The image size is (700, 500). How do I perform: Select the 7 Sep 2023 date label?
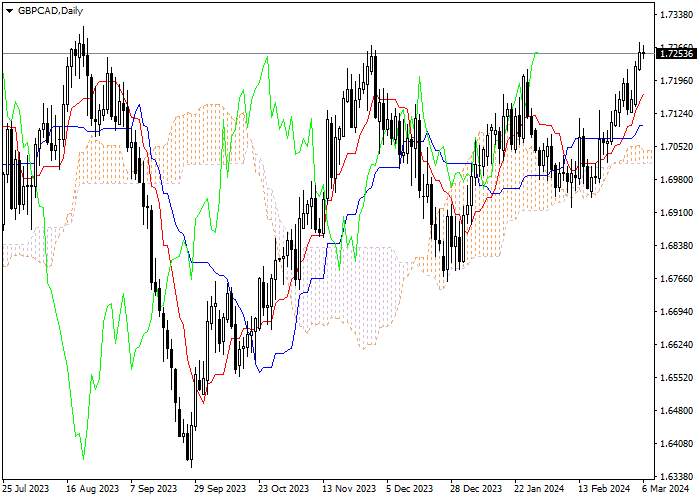click(x=154, y=489)
